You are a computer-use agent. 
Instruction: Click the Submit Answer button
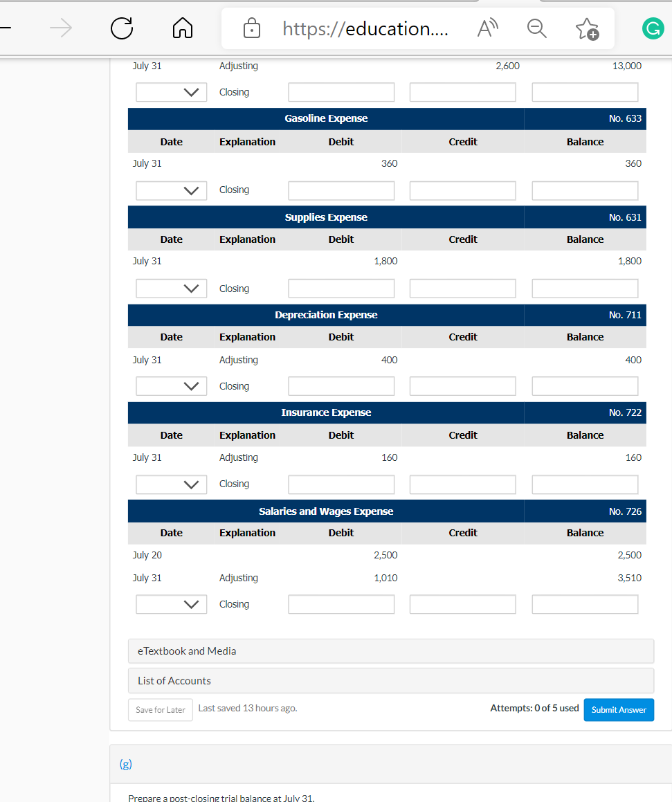618,709
